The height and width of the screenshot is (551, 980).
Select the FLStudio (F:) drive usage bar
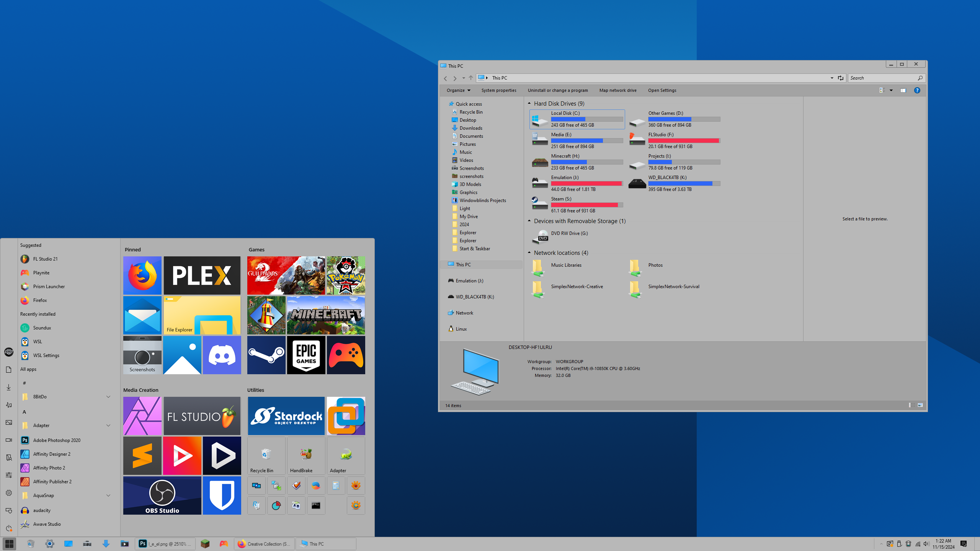[684, 140]
